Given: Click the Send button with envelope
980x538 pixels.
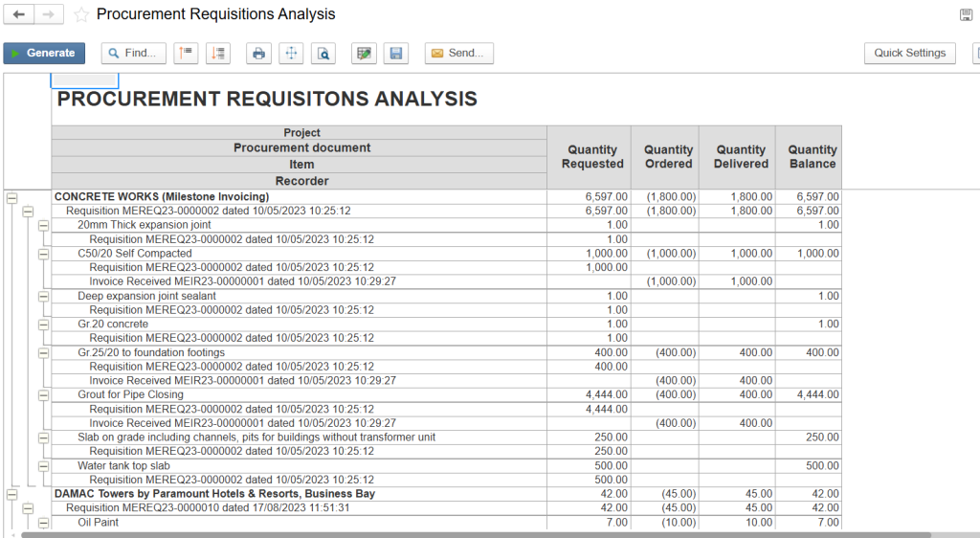Looking at the screenshot, I should pos(459,54).
